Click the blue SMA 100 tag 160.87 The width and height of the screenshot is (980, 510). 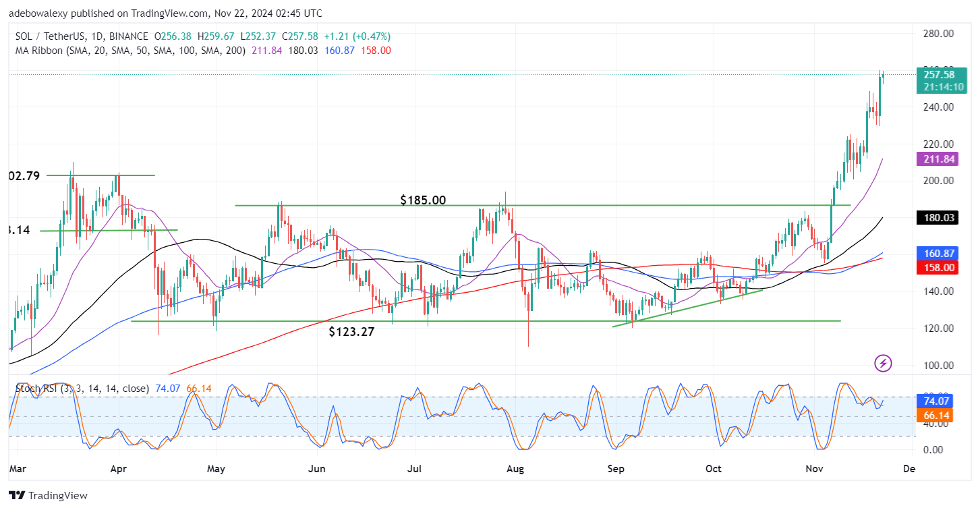938,254
